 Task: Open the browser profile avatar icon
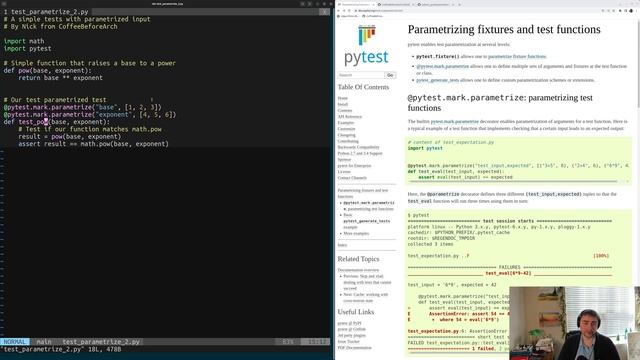[x=631, y=11]
